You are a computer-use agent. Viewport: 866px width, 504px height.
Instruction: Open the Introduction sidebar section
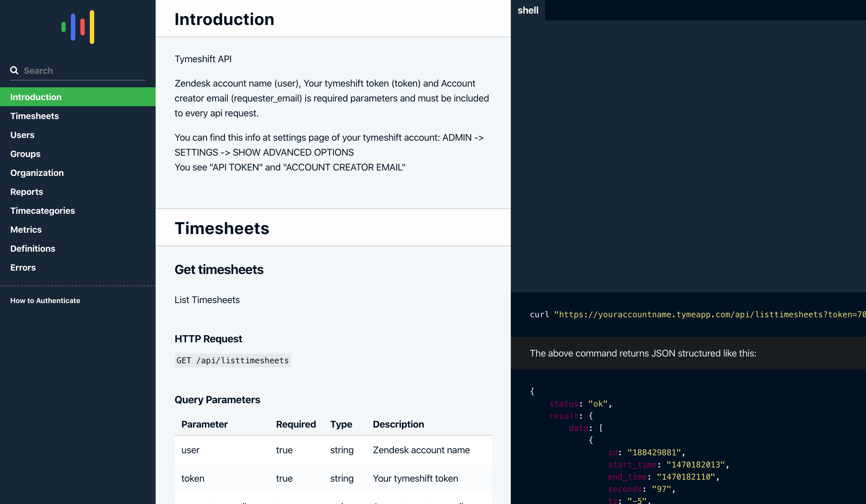click(x=78, y=97)
